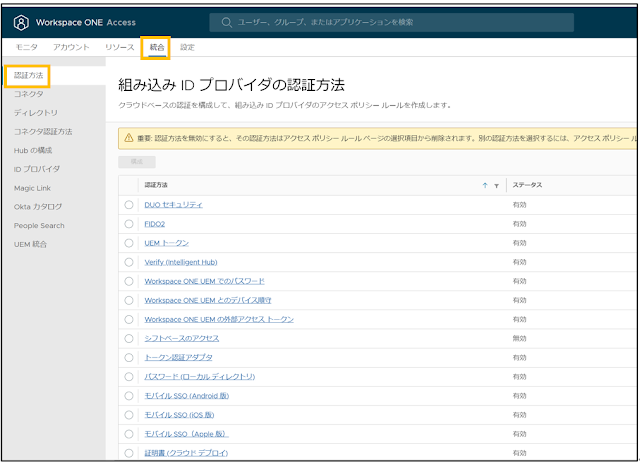Click the Workspace ONE Access logo icon
Screen dimensions: 640x463
coord(21,22)
